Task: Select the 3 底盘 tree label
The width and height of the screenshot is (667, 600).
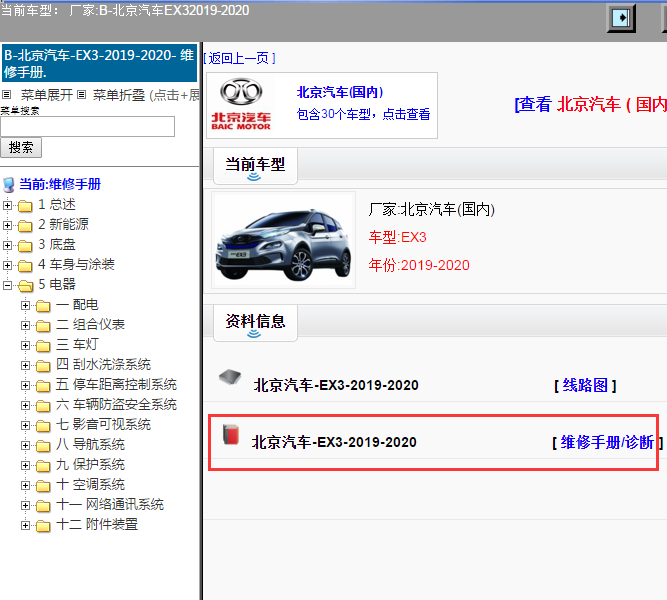Action: click(x=57, y=245)
